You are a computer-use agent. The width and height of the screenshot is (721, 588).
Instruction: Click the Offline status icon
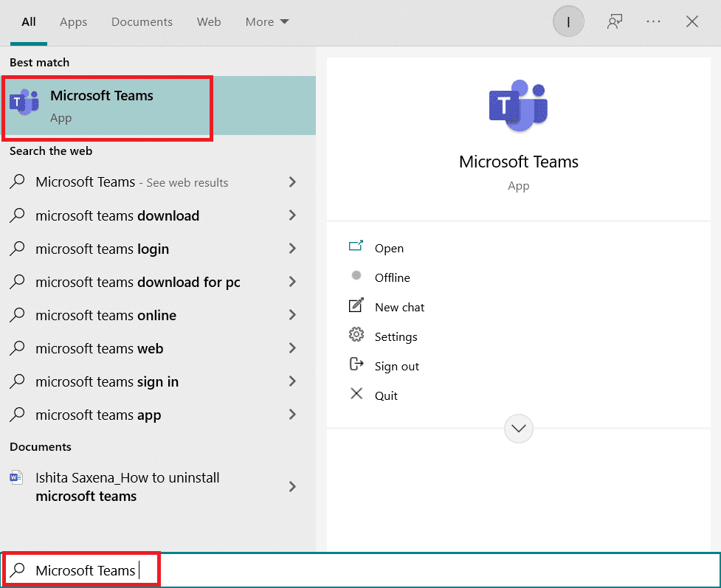pos(357,277)
